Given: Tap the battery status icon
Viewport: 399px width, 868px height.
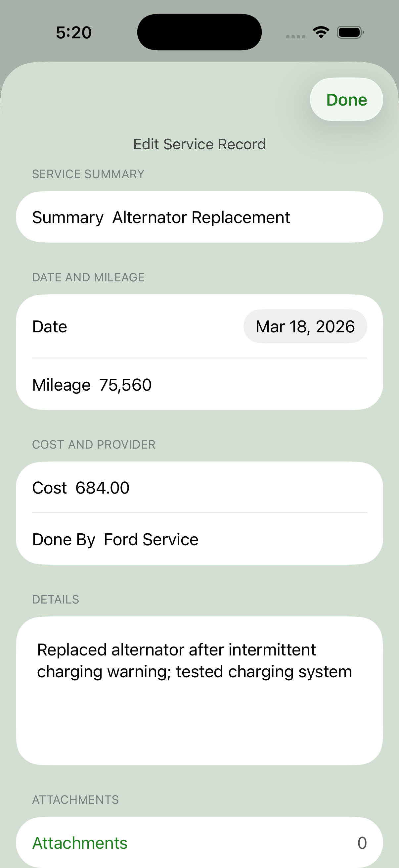Looking at the screenshot, I should point(350,32).
